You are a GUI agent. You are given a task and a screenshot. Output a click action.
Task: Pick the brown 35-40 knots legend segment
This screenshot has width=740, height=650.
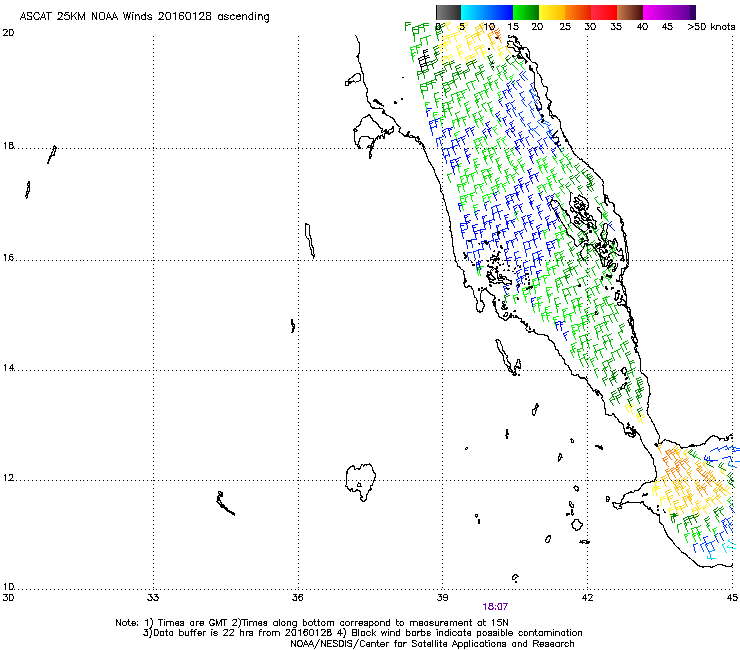point(630,12)
